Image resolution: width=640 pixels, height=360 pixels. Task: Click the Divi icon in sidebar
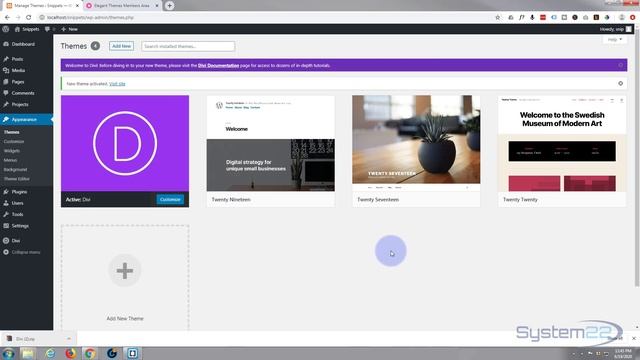(6, 241)
